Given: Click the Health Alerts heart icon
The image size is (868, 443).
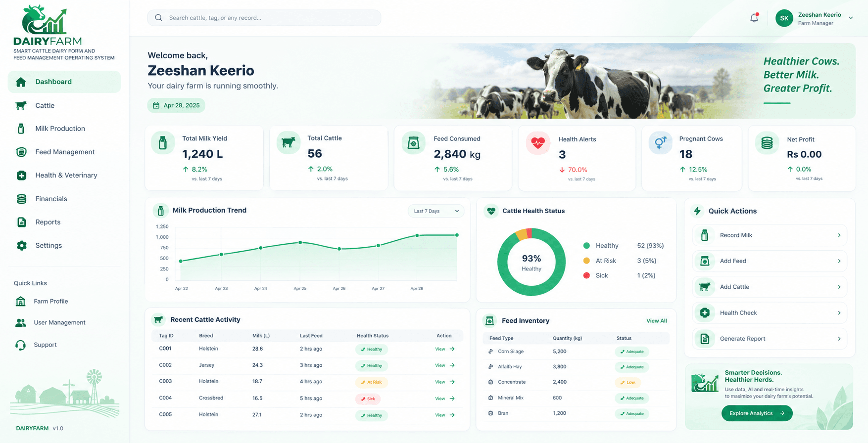Looking at the screenshot, I should pyautogui.click(x=538, y=143).
